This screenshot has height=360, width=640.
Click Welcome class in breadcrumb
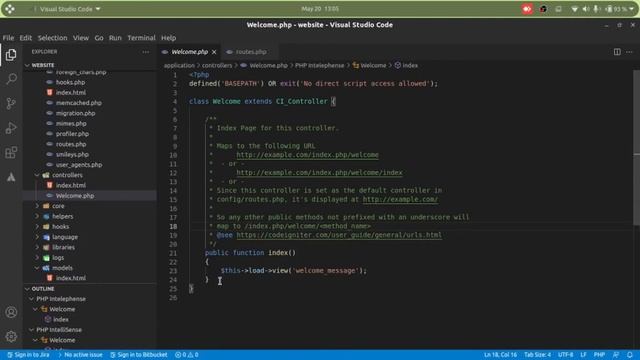tap(373, 65)
